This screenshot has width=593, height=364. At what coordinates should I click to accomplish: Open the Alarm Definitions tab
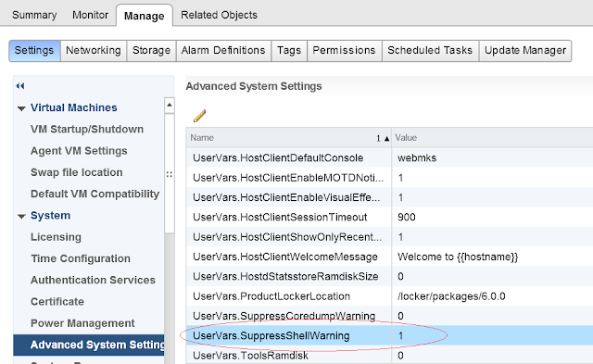tap(223, 51)
